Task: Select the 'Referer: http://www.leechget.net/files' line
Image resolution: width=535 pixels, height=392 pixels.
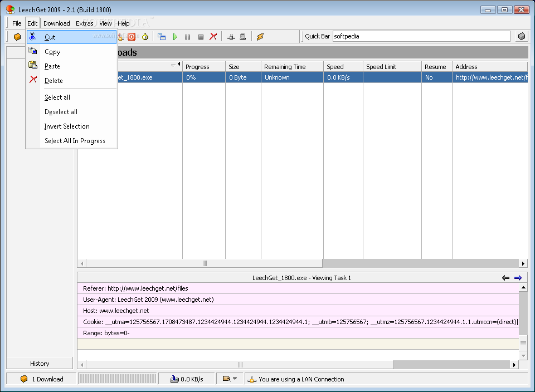Action: 298,288
